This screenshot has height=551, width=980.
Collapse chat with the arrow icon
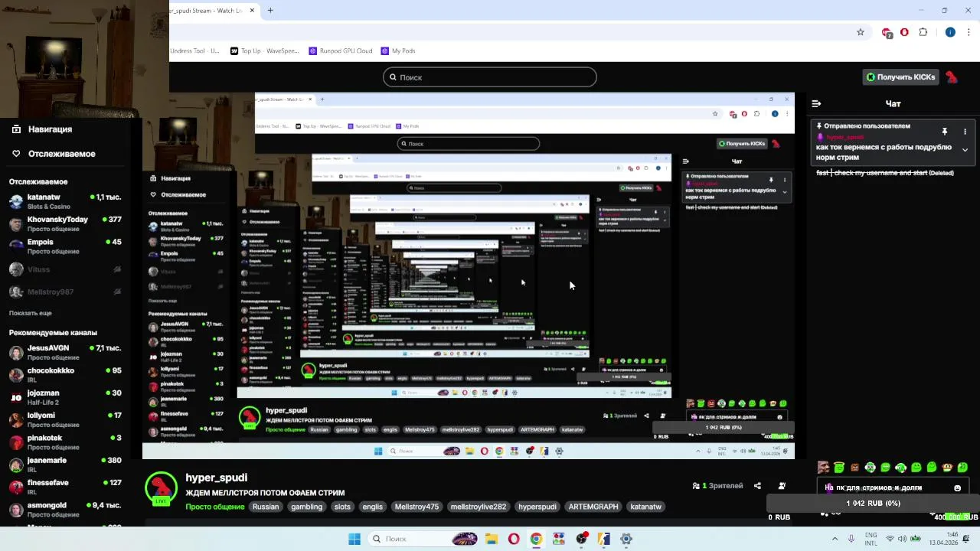816,103
